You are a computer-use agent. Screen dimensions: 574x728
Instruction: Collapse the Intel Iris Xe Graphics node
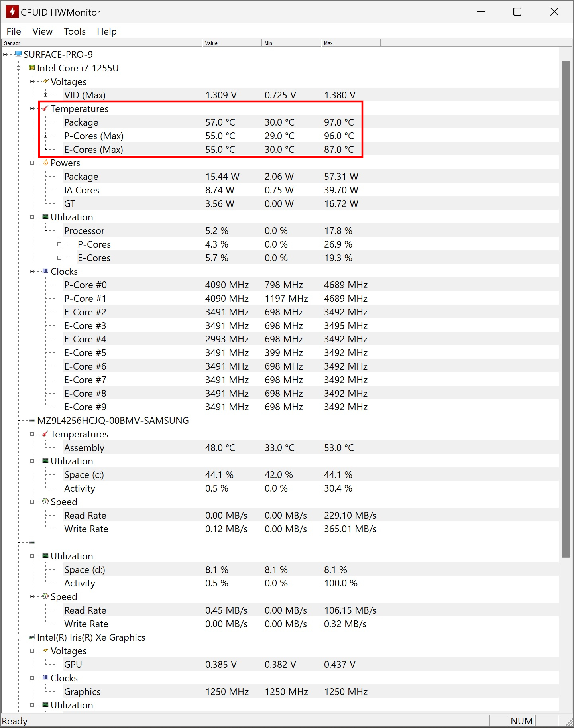18,637
